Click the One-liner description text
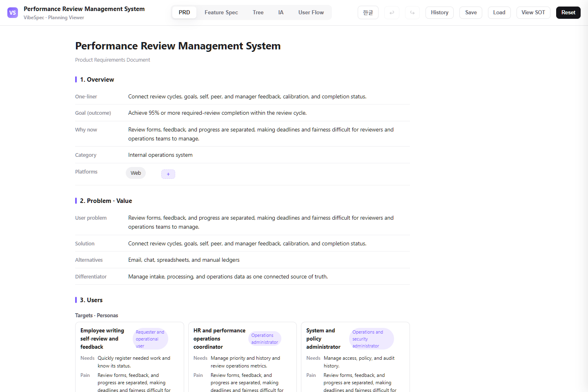This screenshot has height=392, width=588. (247, 97)
